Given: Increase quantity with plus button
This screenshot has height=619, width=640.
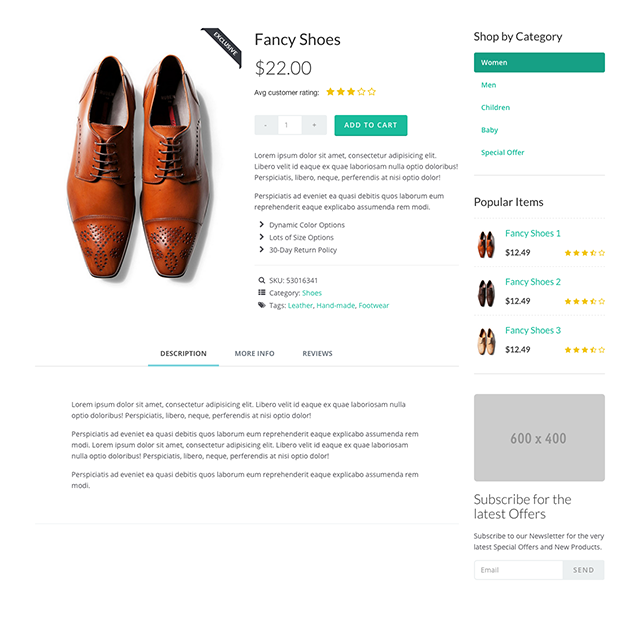Looking at the screenshot, I should point(314,125).
